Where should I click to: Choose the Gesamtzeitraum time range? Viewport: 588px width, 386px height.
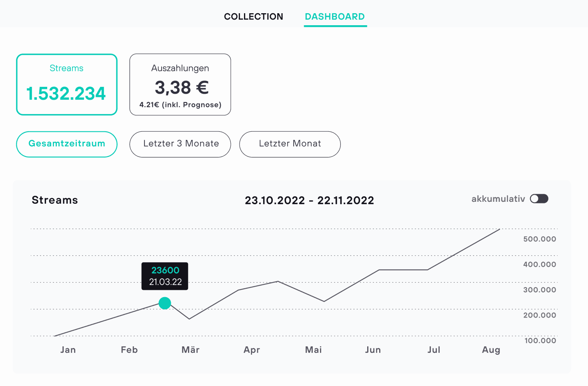pos(67,144)
